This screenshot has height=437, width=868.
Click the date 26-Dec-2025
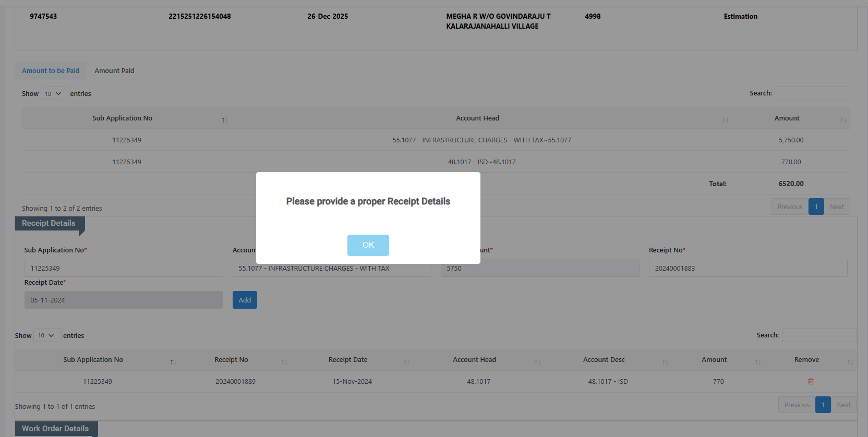click(328, 17)
